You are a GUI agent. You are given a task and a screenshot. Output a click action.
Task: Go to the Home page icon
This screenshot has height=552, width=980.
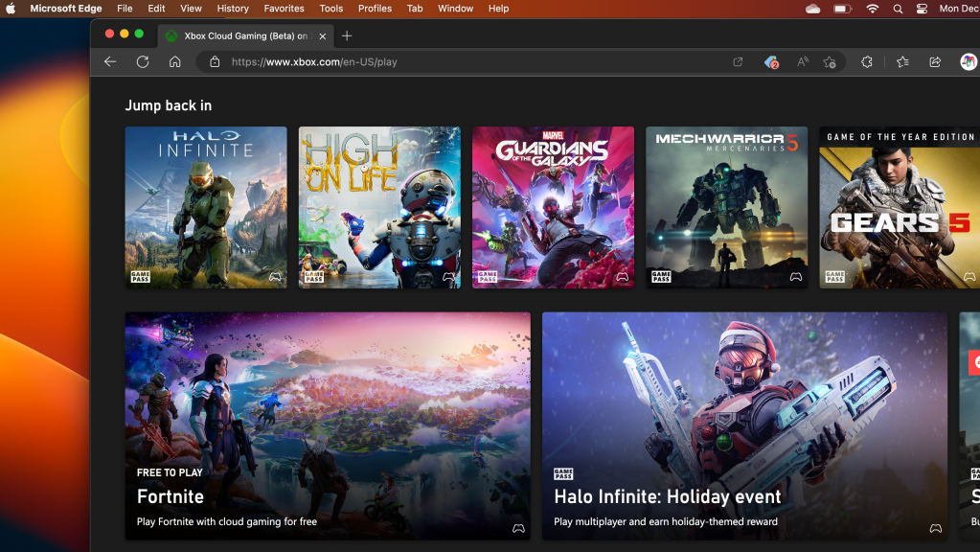pyautogui.click(x=174, y=61)
